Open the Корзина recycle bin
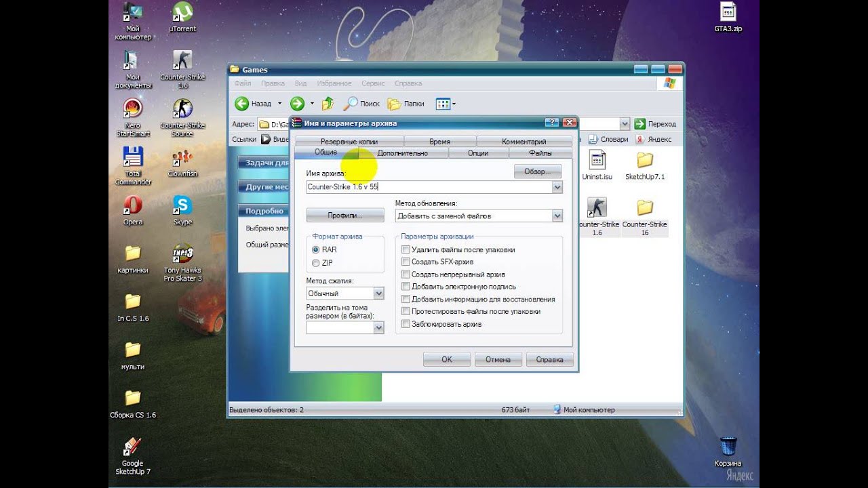The image size is (868, 488). tap(728, 453)
